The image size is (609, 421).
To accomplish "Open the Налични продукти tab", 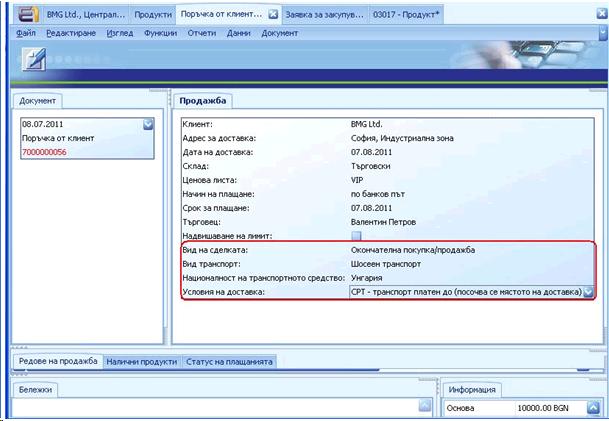I will (142, 362).
